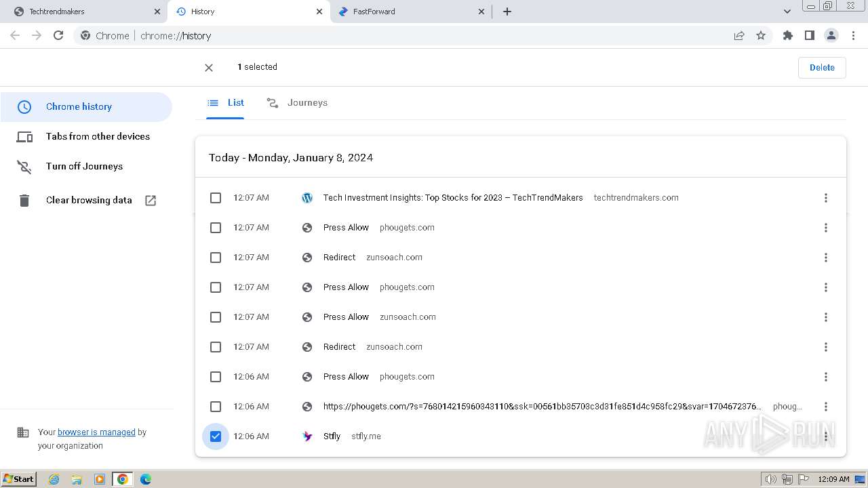This screenshot has height=488, width=868.
Task: Open the Chrome three-dot menu
Action: tap(854, 35)
